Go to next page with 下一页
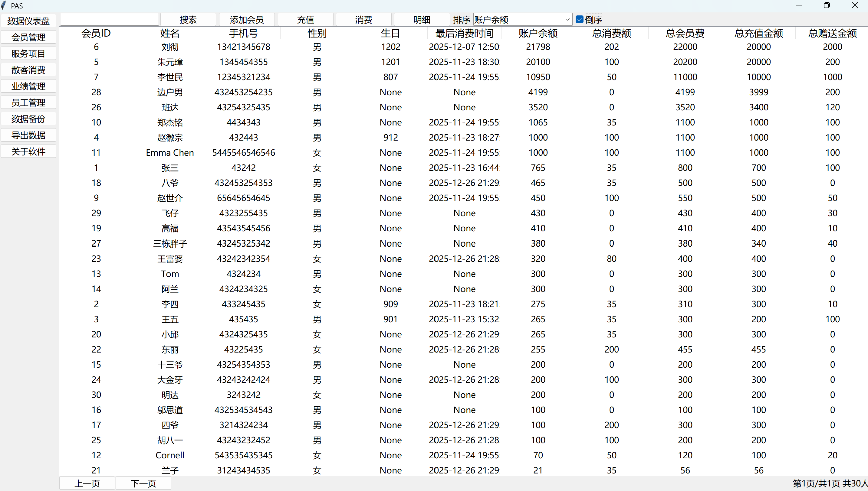The image size is (868, 491). [x=143, y=483]
